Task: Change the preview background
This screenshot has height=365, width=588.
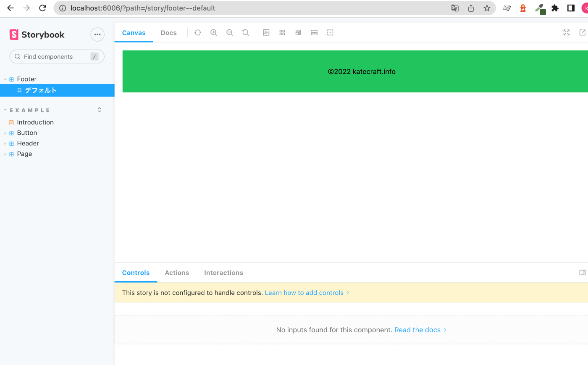Action: click(266, 33)
